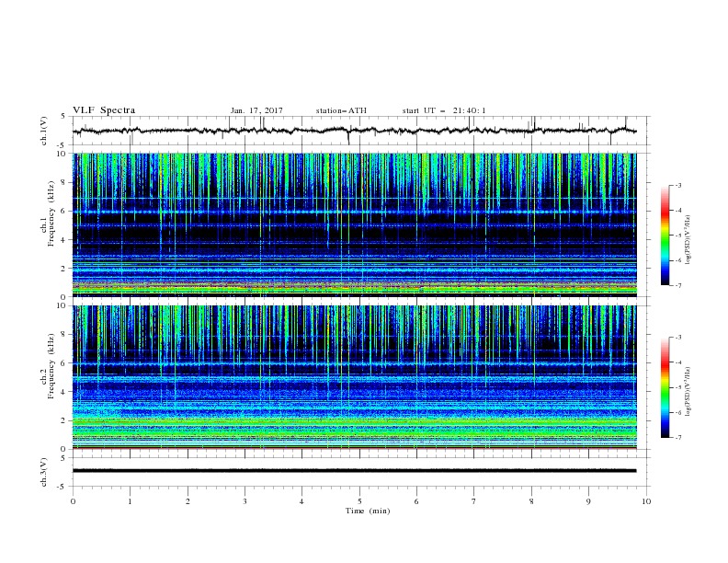The width and height of the screenshot is (728, 563).
Task: Click the 'start UT = 21:40:1' text
Action: 444,110
